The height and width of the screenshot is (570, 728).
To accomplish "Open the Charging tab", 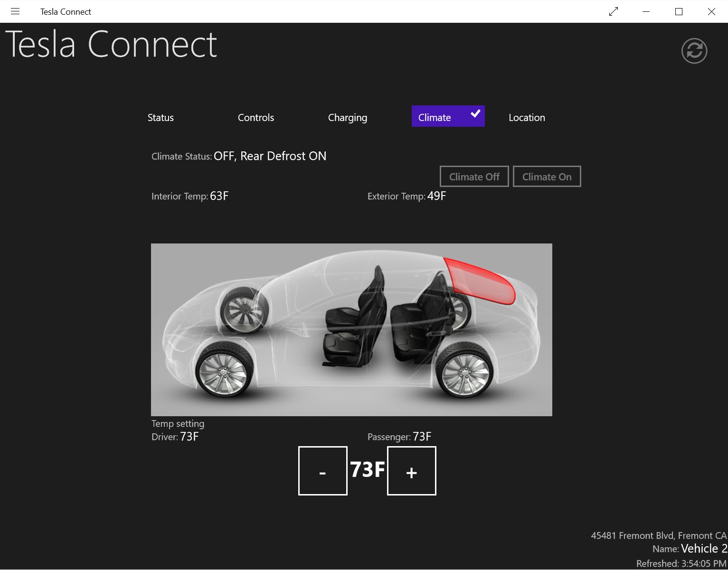I will pos(348,118).
